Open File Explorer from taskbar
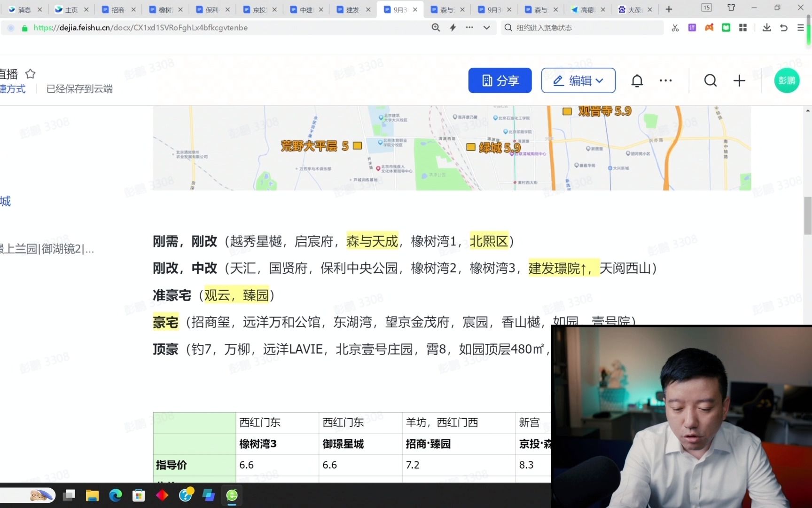812x508 pixels. click(x=92, y=495)
